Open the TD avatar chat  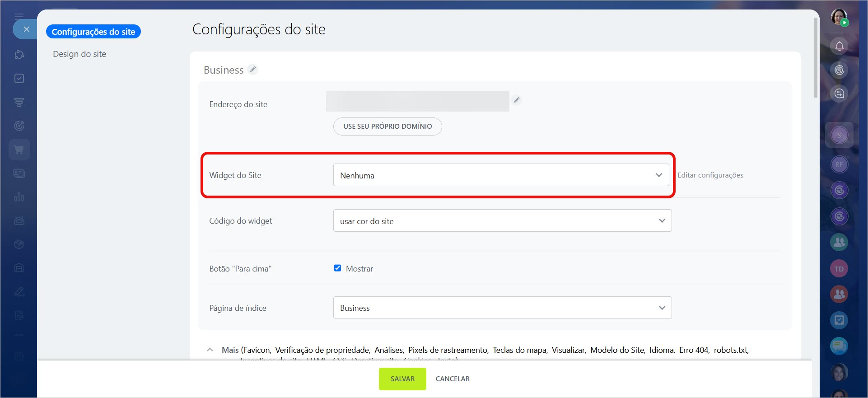coord(839,269)
